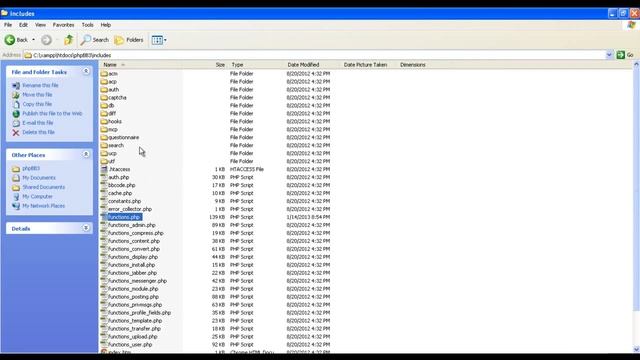Screen dimensions: 640x360
Task: Select the .htaccess file icon
Action: click(104, 169)
